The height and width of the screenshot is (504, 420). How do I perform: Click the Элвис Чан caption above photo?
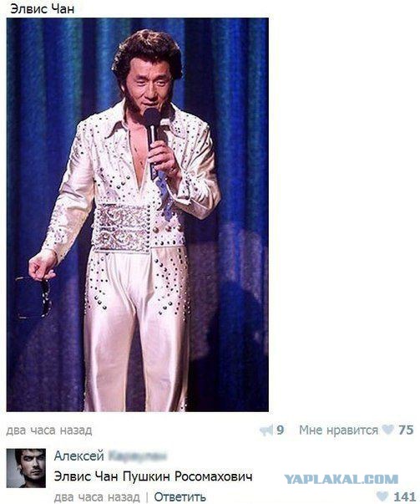(43, 9)
